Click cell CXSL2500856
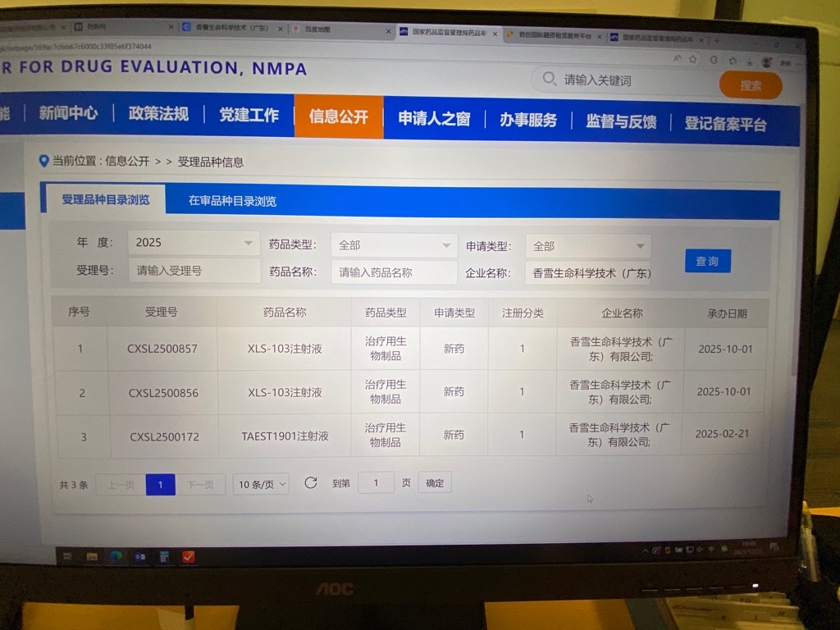The height and width of the screenshot is (630, 840). point(163,393)
